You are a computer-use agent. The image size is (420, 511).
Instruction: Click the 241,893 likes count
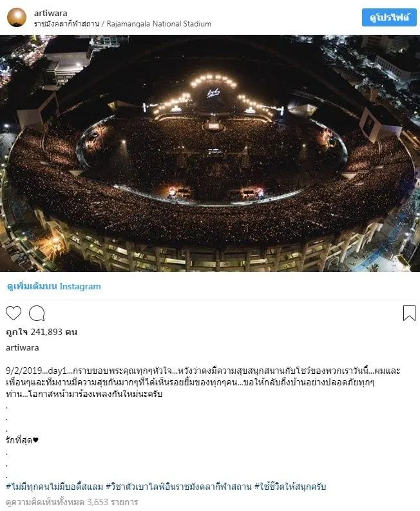tap(41, 332)
